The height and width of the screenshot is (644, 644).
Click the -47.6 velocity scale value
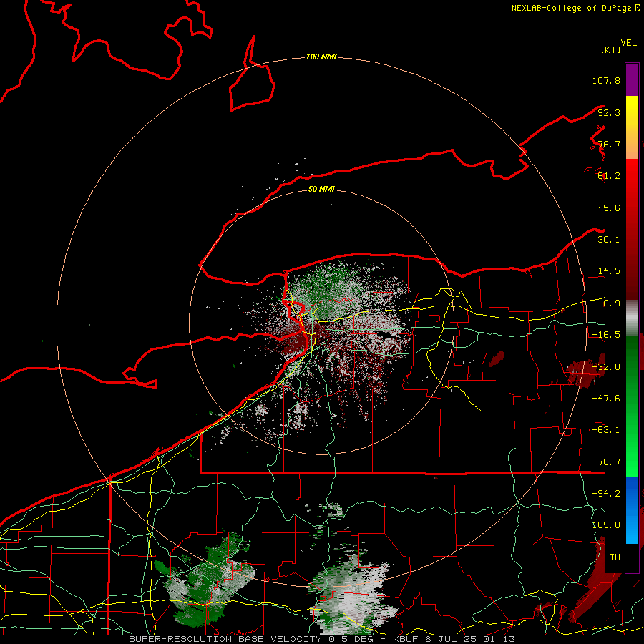click(x=606, y=399)
